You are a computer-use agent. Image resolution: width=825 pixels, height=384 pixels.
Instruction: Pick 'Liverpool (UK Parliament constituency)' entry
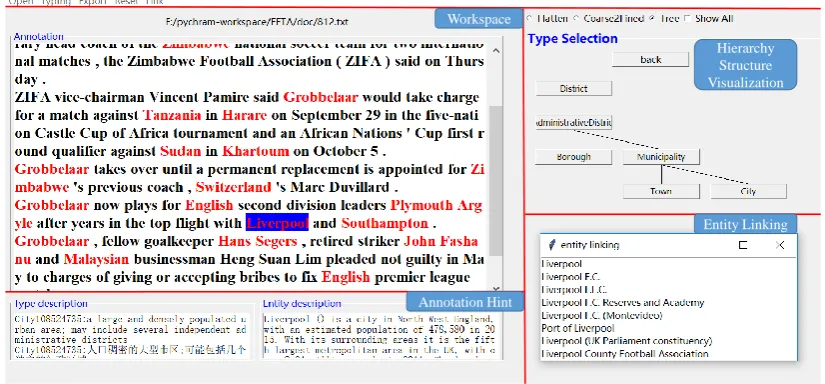point(627,341)
